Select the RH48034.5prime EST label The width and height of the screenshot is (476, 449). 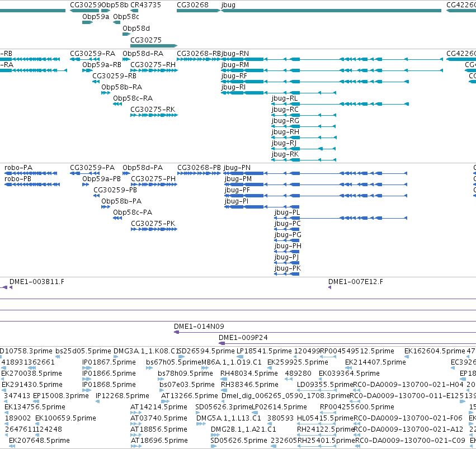249,374
